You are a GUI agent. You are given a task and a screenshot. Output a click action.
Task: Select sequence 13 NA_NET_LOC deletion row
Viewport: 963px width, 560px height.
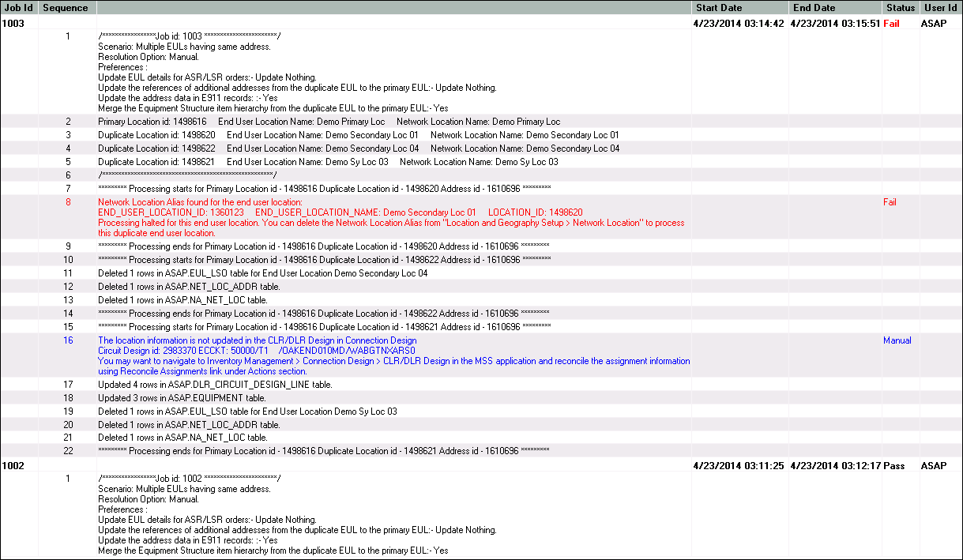tap(481, 300)
